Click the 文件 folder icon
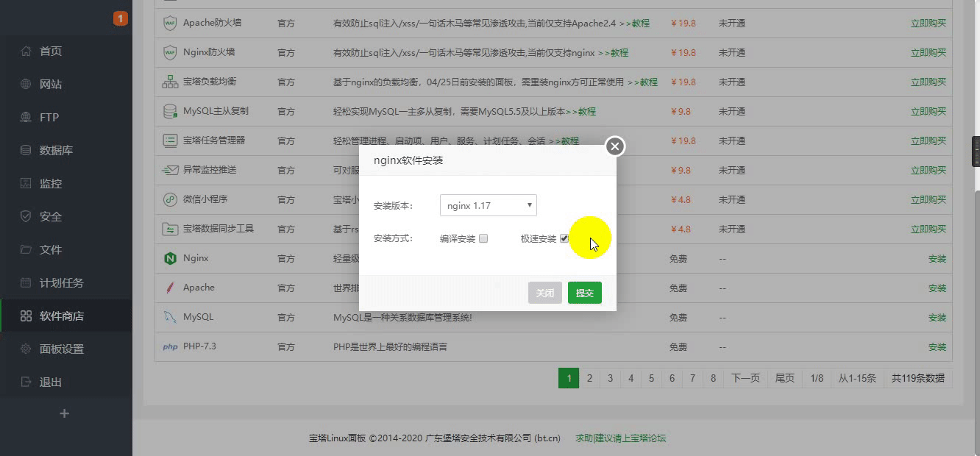 pos(26,250)
